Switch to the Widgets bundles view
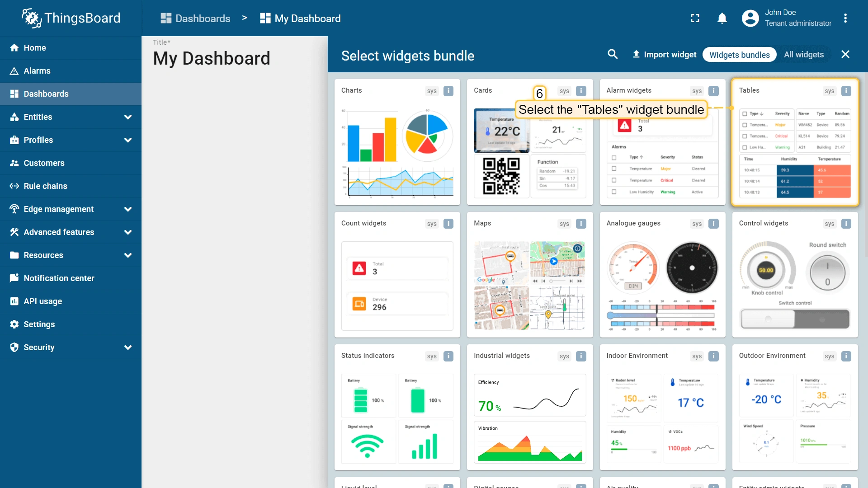The width and height of the screenshot is (868, 488). pyautogui.click(x=739, y=55)
